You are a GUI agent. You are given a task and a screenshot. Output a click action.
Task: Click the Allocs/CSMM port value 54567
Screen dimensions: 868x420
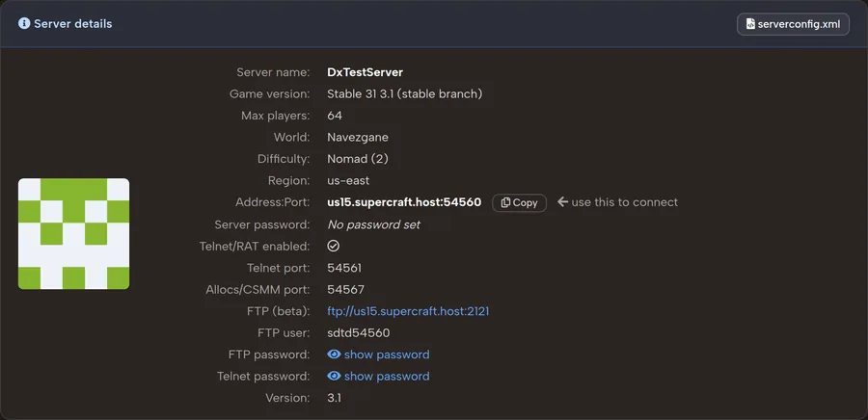click(x=345, y=290)
